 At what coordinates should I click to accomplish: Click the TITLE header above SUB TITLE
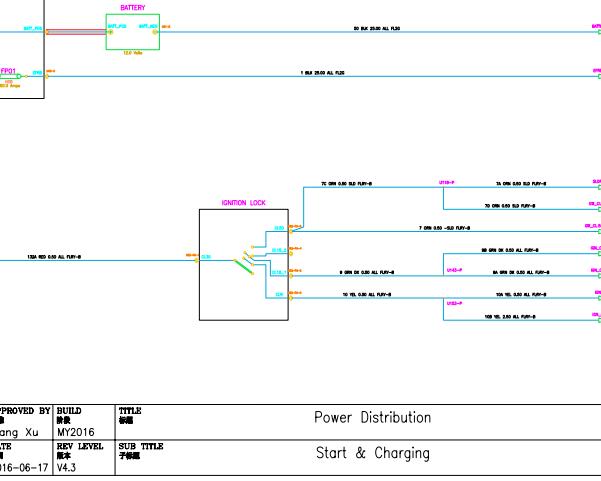130,411
